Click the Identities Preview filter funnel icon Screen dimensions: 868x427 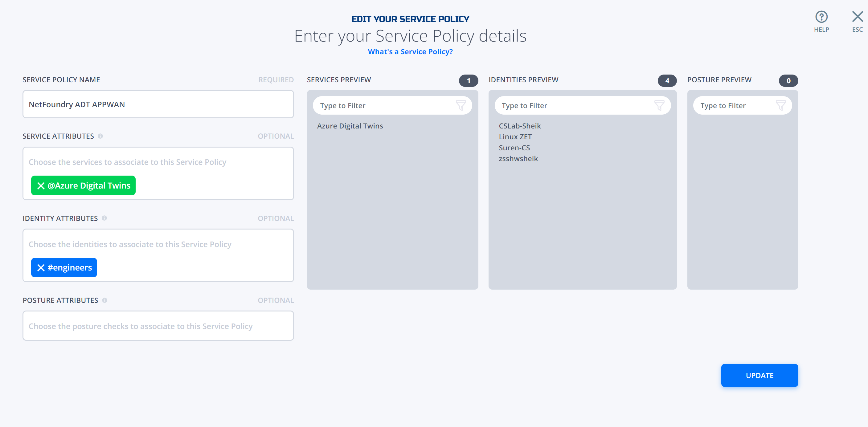coord(659,105)
